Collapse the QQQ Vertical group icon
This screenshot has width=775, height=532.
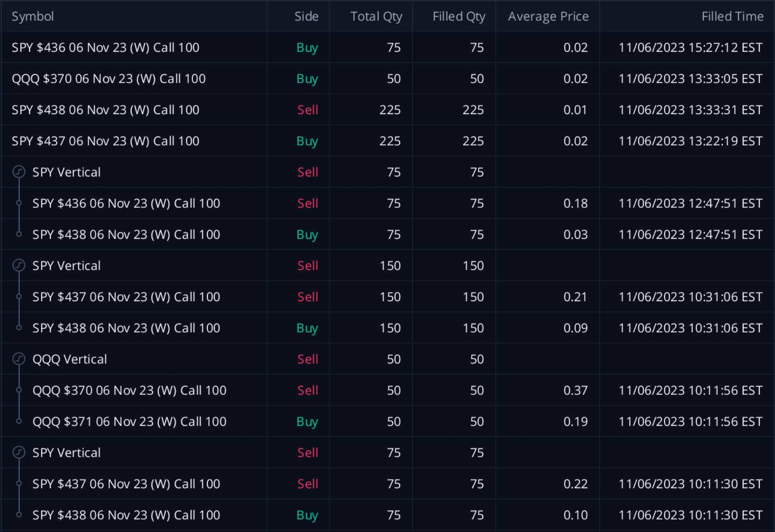coord(18,359)
